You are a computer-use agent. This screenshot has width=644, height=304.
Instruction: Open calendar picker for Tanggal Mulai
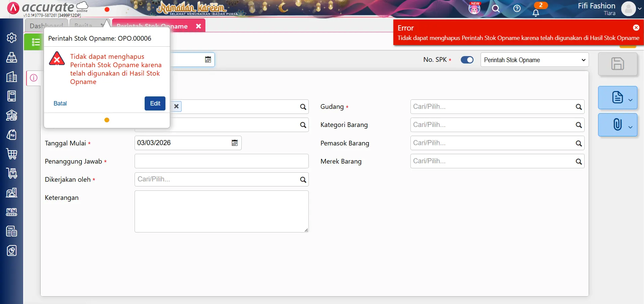[x=235, y=143]
